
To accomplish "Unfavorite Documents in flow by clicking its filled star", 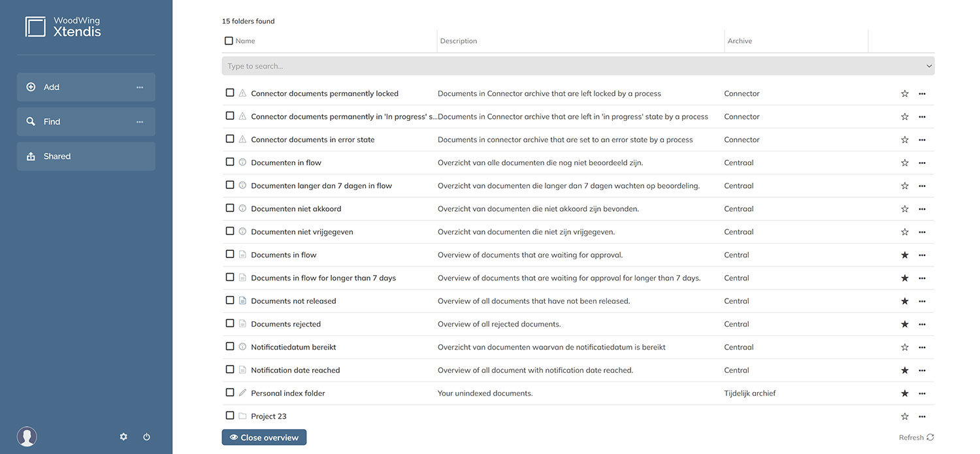I will coord(904,254).
